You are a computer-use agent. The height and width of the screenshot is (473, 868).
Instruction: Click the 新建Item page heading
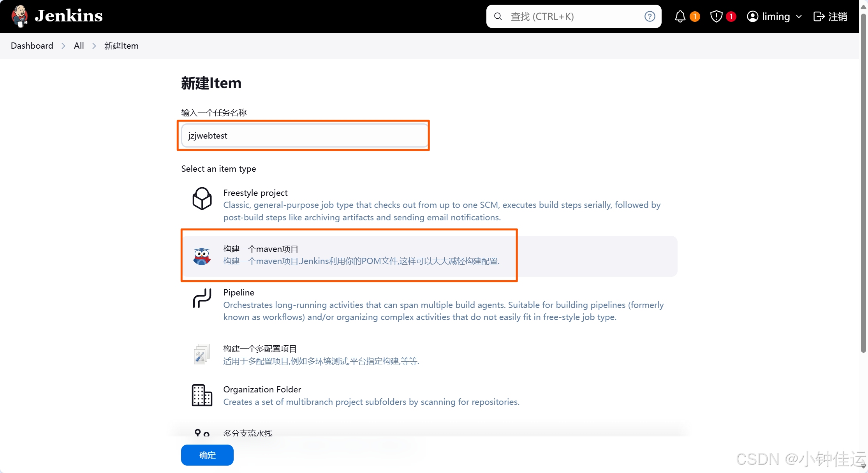[211, 83]
